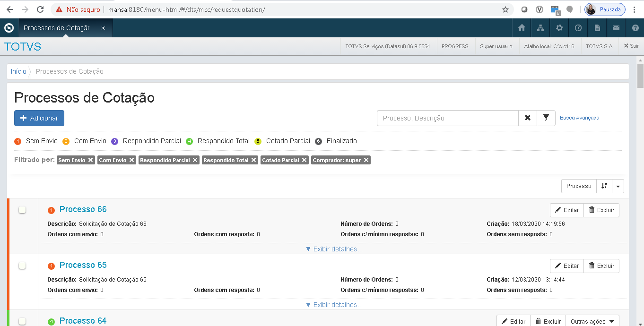Click the TOTVS circular logo icon
The width and height of the screenshot is (644, 326).
pos(9,28)
